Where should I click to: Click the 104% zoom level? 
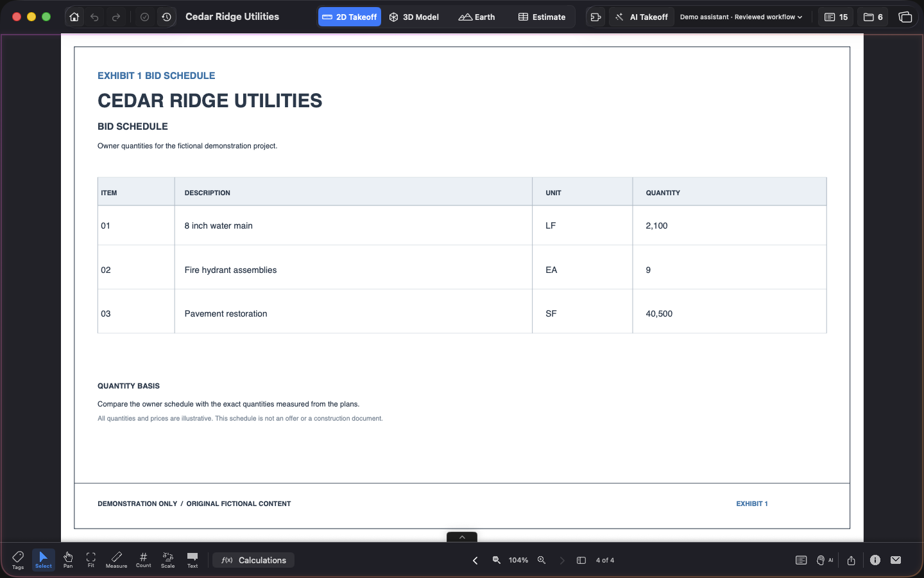(x=518, y=561)
